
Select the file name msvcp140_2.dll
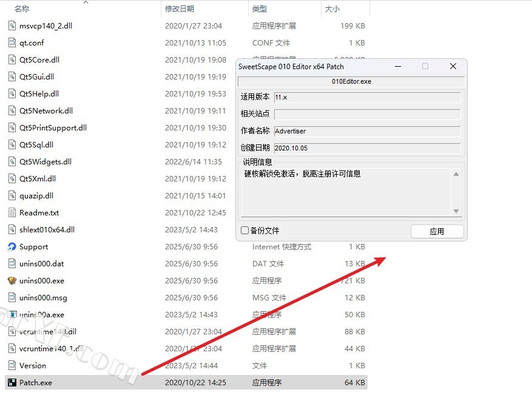46,26
